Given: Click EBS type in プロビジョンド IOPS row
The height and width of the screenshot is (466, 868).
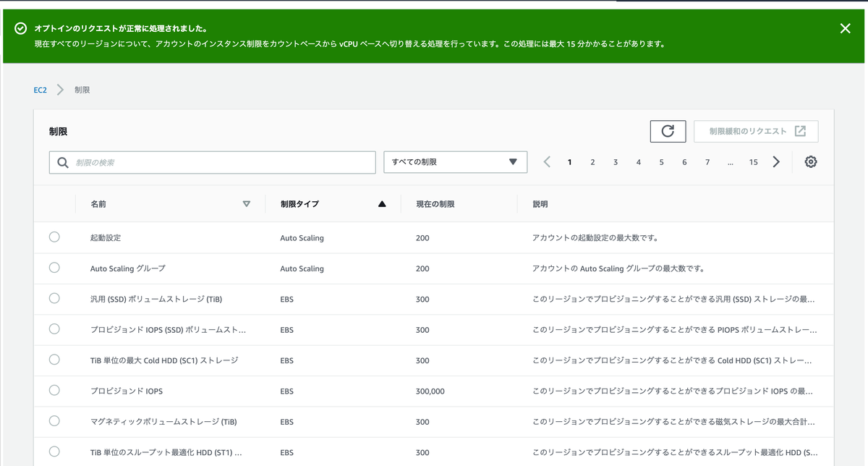Looking at the screenshot, I should tap(287, 391).
